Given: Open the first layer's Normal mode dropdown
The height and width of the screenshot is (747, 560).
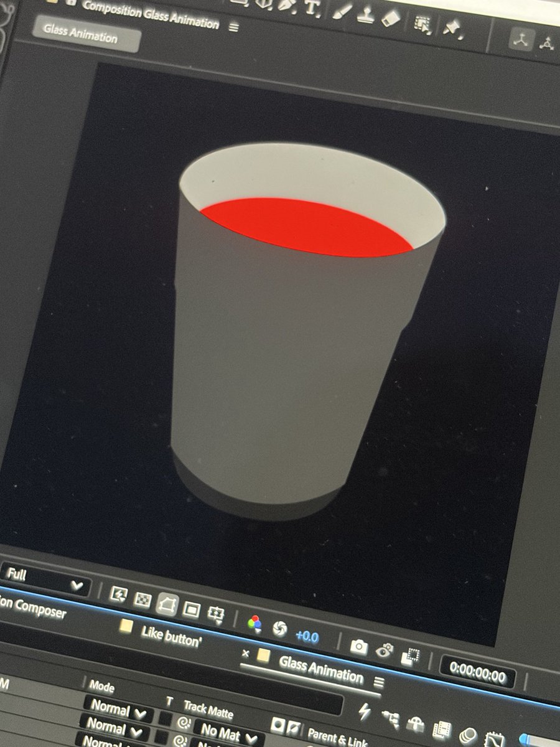Looking at the screenshot, I should pyautogui.click(x=119, y=710).
